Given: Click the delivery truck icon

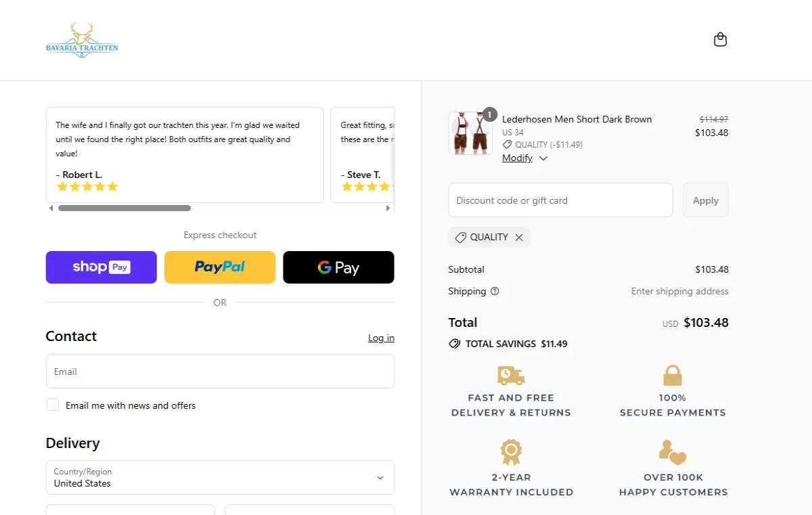Looking at the screenshot, I should 511,375.
